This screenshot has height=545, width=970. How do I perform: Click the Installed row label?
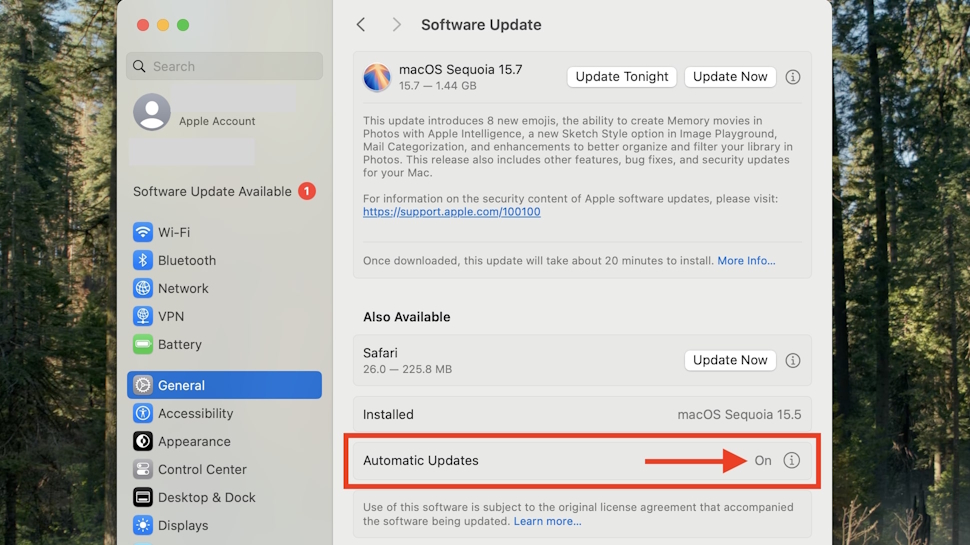coord(388,414)
